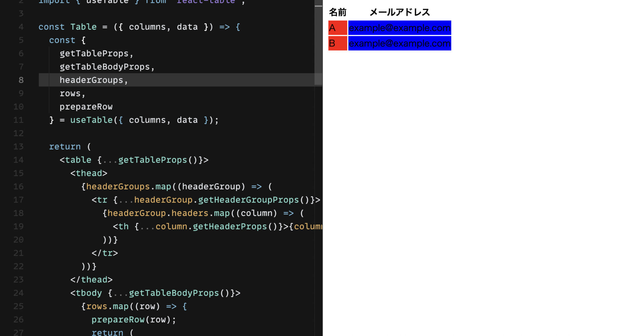This screenshot has height=336, width=644.
Task: Click the tbody tag with getTableBodyProps
Action: (x=155, y=293)
